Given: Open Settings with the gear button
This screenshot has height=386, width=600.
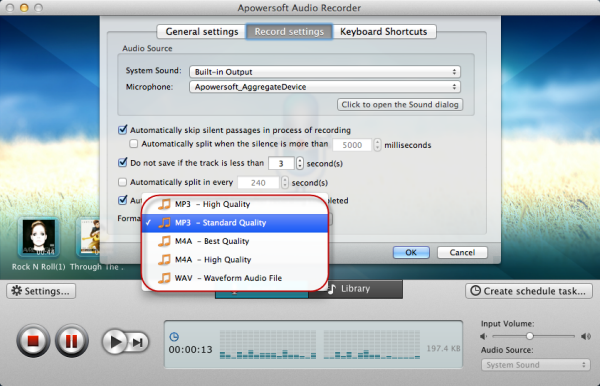Looking at the screenshot, I should point(41,291).
